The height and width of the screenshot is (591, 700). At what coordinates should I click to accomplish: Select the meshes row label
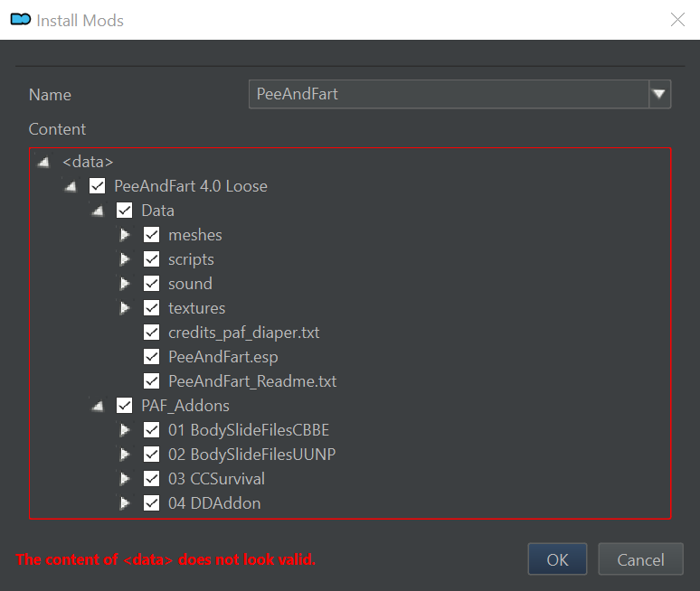click(x=195, y=235)
